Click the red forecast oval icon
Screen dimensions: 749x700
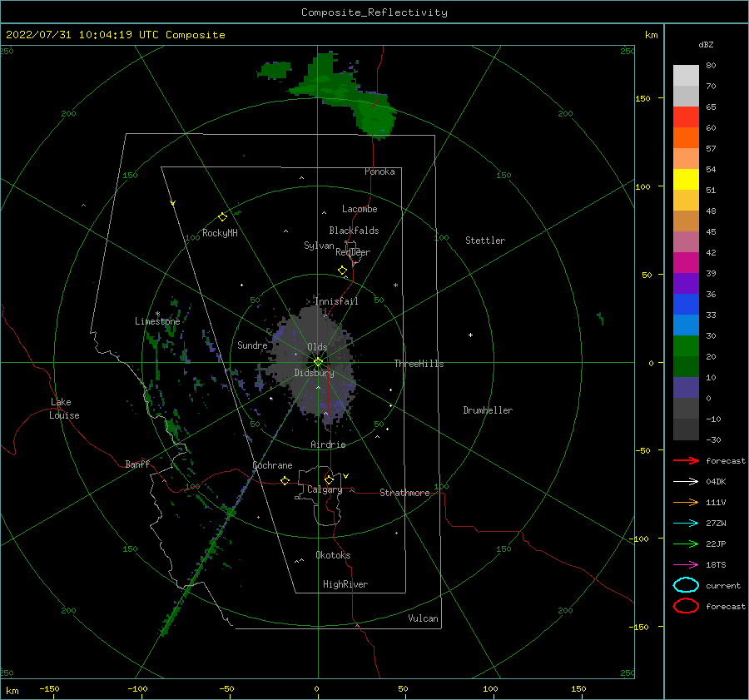(x=686, y=606)
